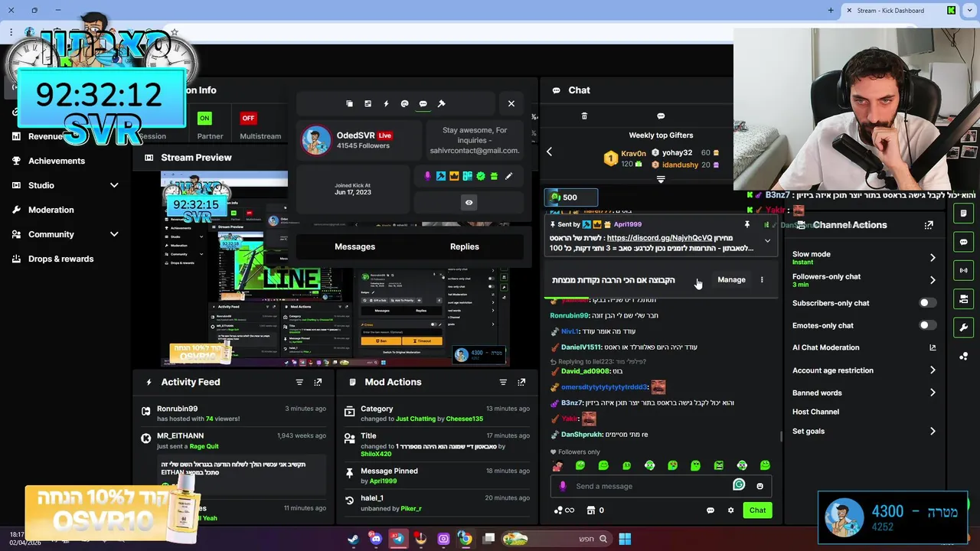The width and height of the screenshot is (980, 551).
Task: Open AI Chat Moderation external link
Action: click(933, 347)
